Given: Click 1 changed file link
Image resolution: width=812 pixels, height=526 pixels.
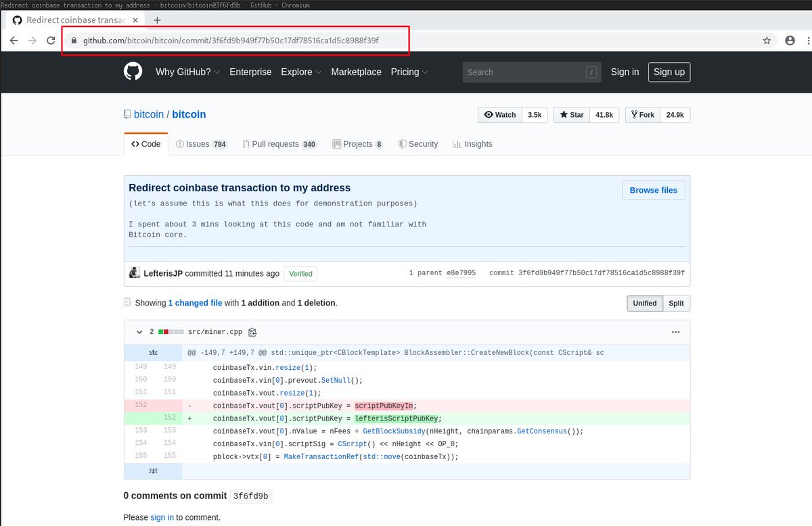Looking at the screenshot, I should point(195,303).
